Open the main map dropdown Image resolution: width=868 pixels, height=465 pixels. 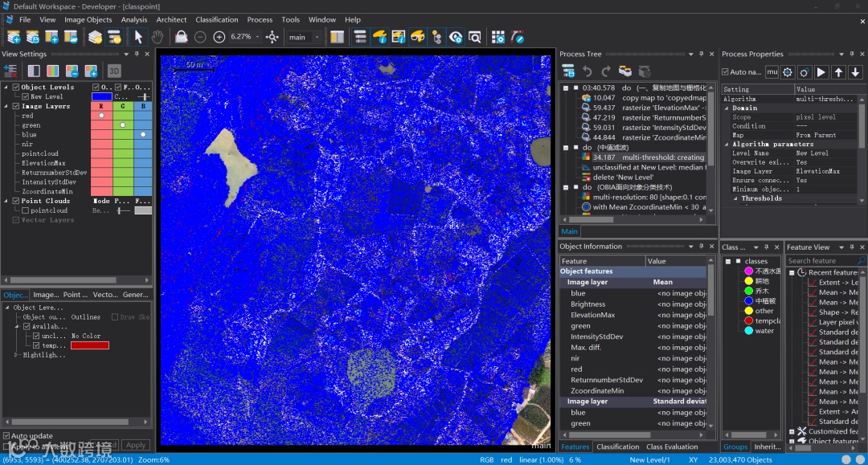click(317, 37)
